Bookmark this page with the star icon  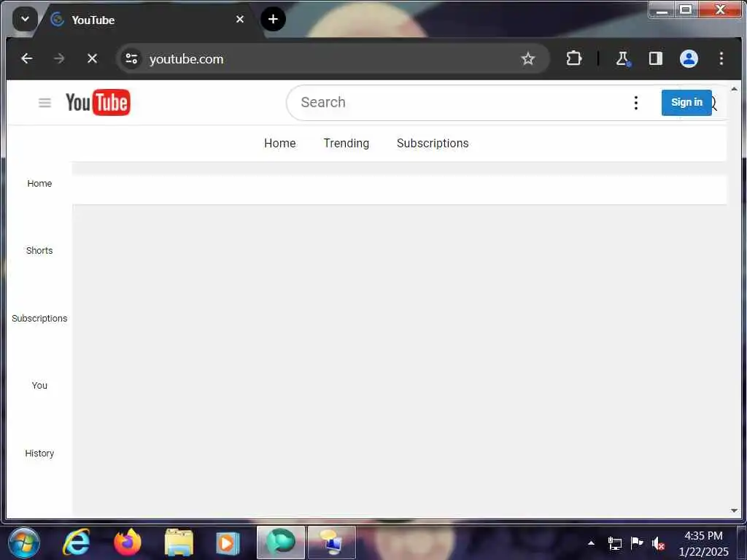point(528,58)
